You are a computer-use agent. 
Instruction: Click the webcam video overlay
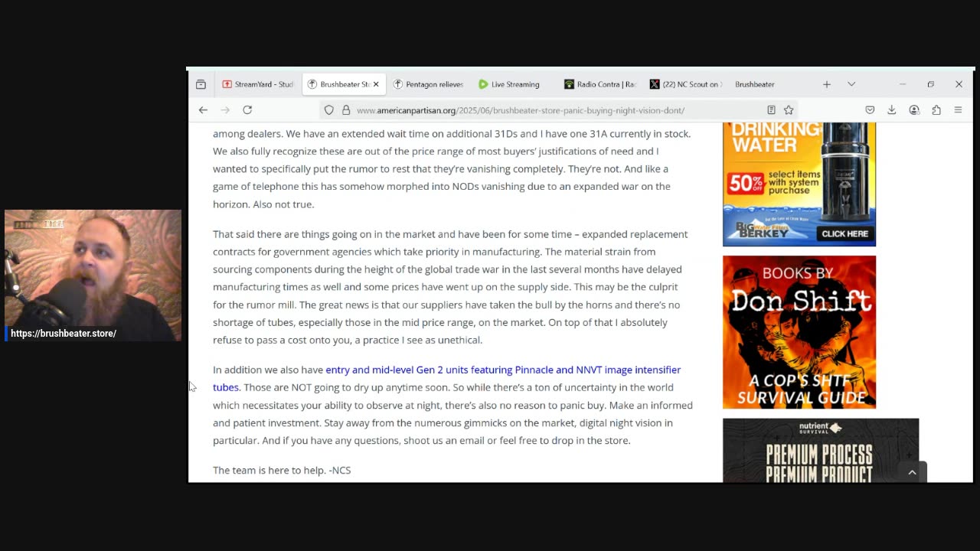point(93,275)
